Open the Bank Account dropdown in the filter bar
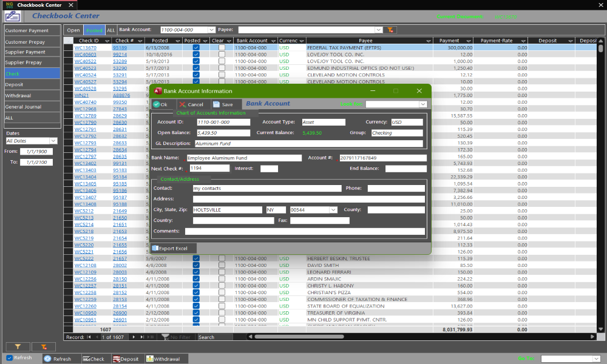The width and height of the screenshot is (607, 364). point(211,29)
